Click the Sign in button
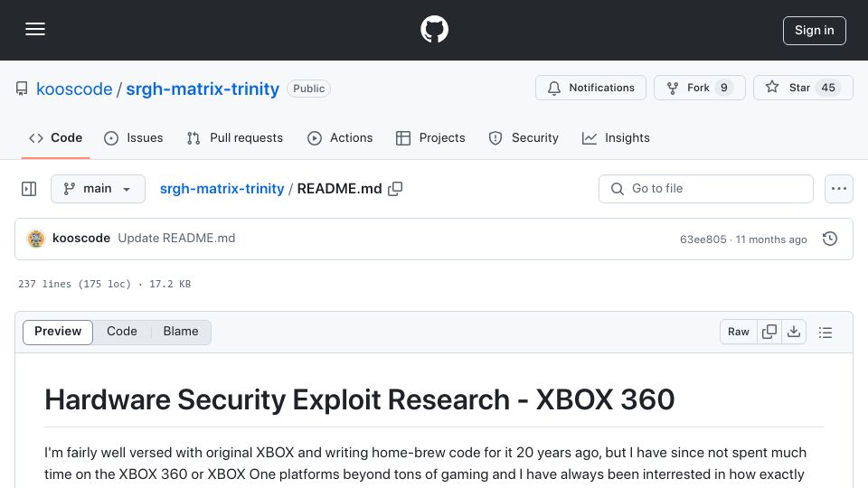The height and width of the screenshot is (488, 868). 815,31
